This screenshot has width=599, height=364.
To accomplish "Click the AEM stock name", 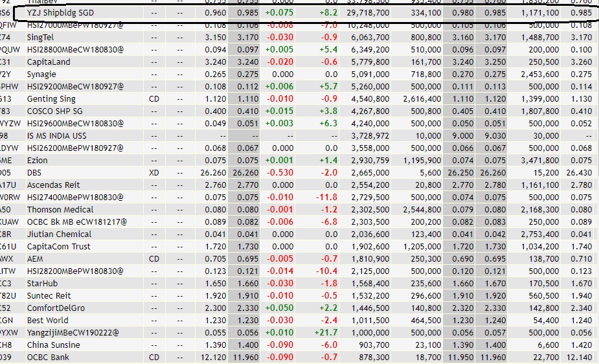I will point(35,259).
